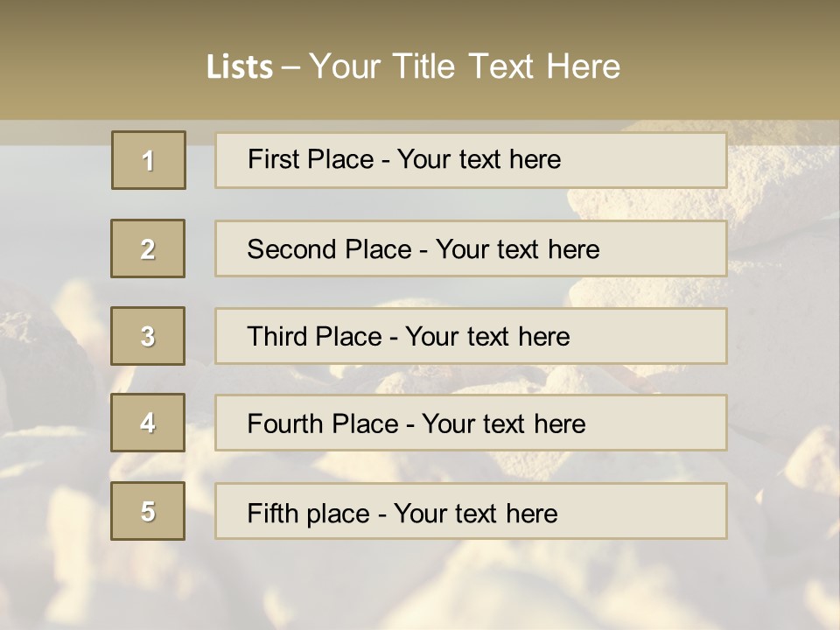The width and height of the screenshot is (840, 630).
Task: Click the bold word "Lists" in the title
Action: pyautogui.click(x=239, y=67)
